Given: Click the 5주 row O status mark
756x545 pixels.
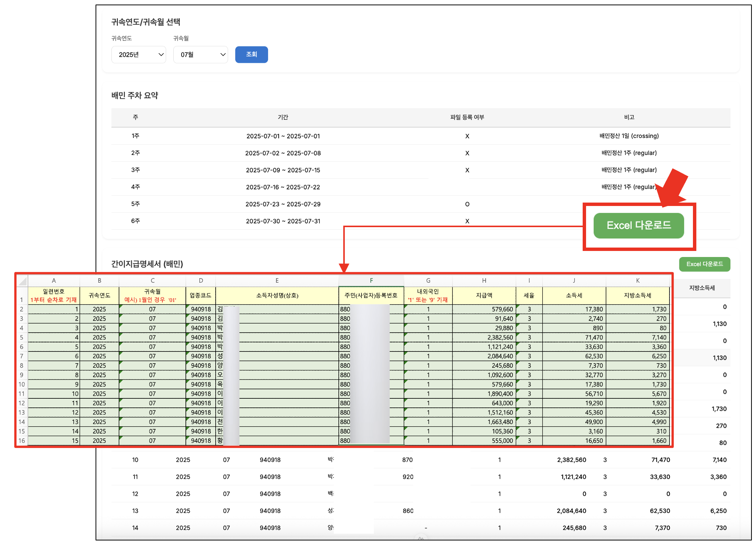Looking at the screenshot, I should [467, 204].
